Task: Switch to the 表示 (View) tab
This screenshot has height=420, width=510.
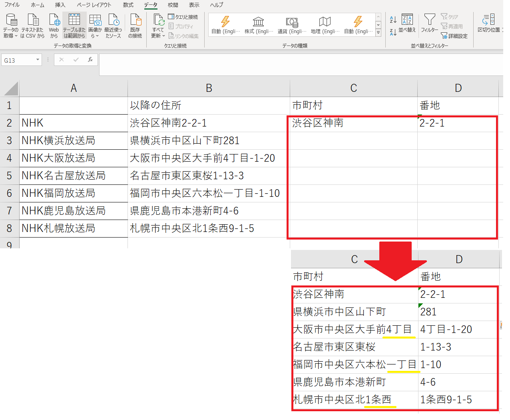Action: pos(194,5)
